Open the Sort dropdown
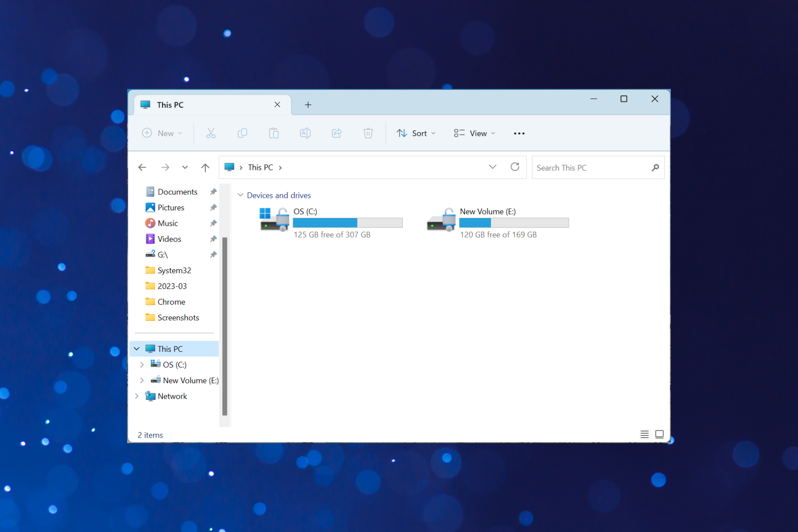The height and width of the screenshot is (532, 798). [x=416, y=133]
